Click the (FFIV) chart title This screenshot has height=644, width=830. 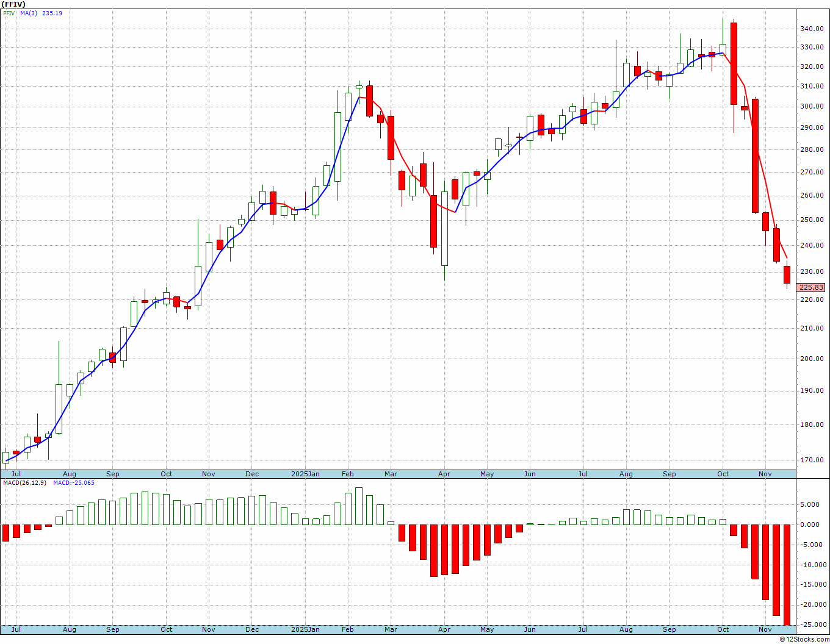(x=13, y=4)
